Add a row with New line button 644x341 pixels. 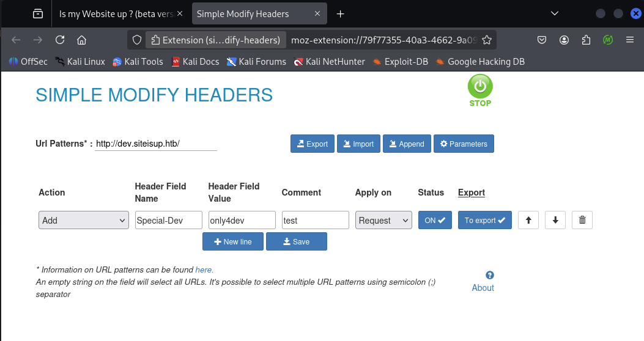[232, 241]
